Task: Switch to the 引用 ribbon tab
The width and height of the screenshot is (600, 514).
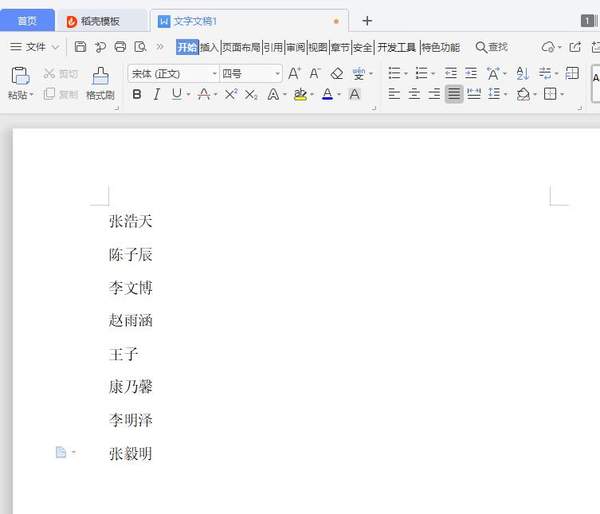Action: point(273,47)
